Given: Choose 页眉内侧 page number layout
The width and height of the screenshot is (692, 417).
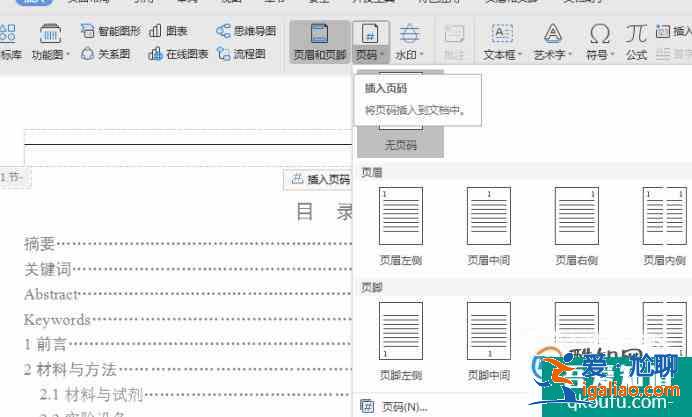Looking at the screenshot, I should (664, 226).
